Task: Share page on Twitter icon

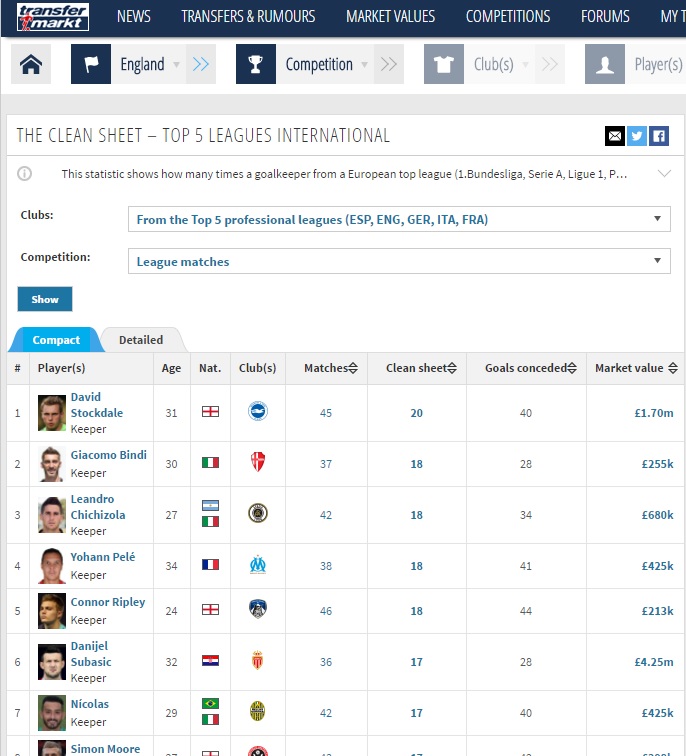Action: tap(636, 136)
